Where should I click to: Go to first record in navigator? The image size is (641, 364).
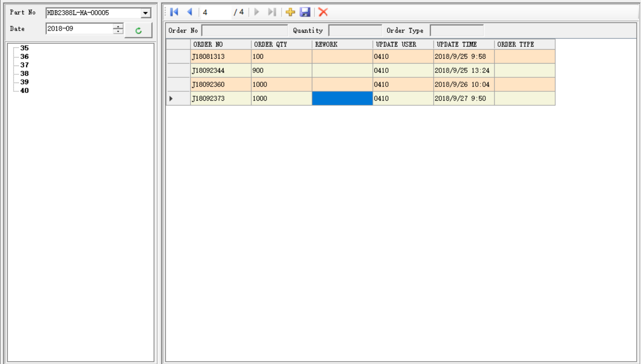pos(175,12)
